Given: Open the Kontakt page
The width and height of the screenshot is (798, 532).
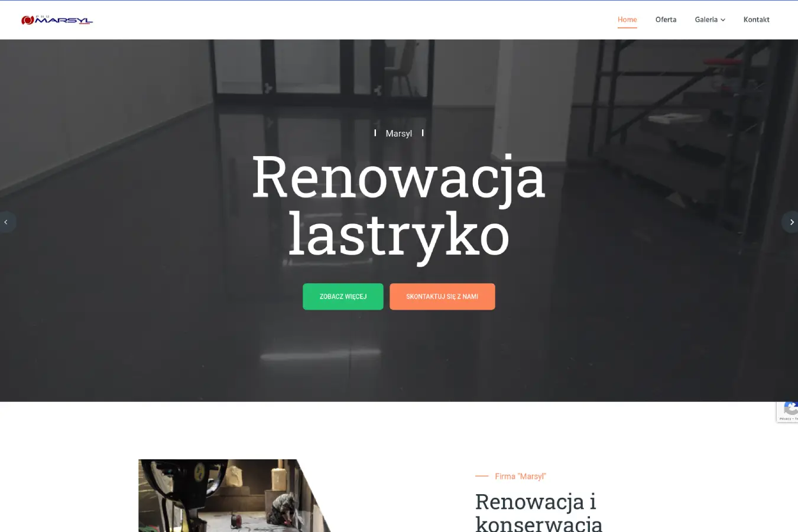Looking at the screenshot, I should (756, 20).
